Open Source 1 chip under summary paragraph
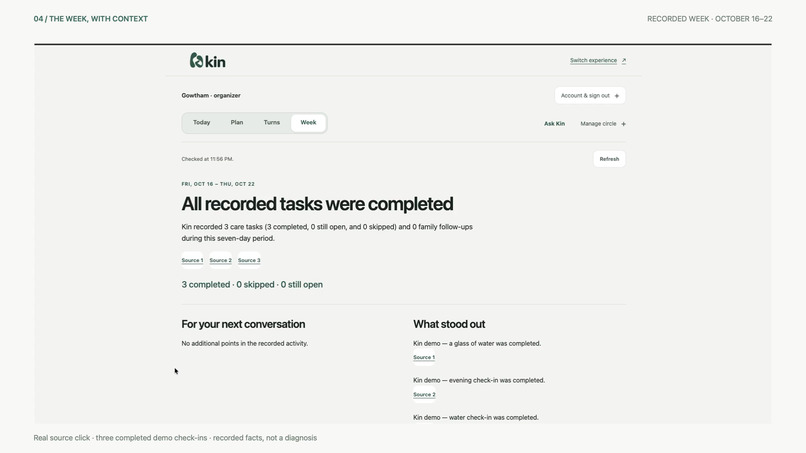Viewport: 806px width, 453px height. coord(192,260)
